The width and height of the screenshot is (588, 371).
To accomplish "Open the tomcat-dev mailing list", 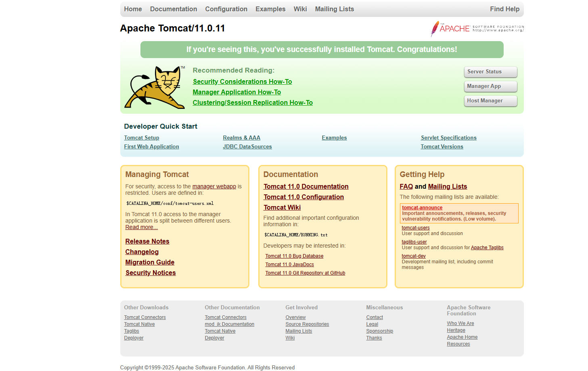I will 414,256.
